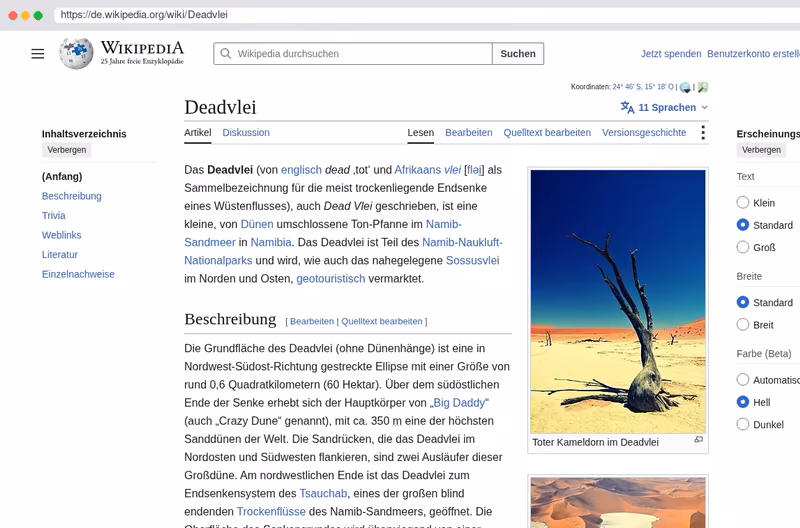Open the hamburger main menu
Viewport: 800px width, 528px height.
click(x=38, y=54)
